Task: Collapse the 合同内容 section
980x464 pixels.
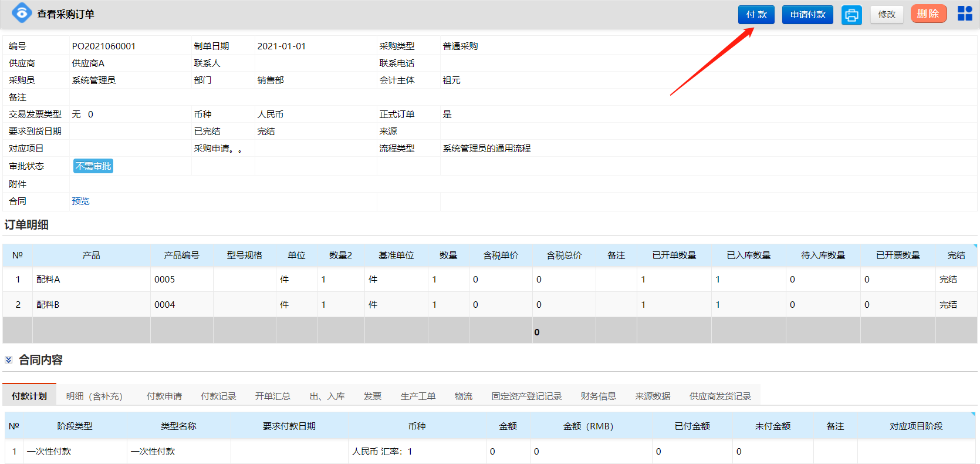Action: tap(9, 360)
